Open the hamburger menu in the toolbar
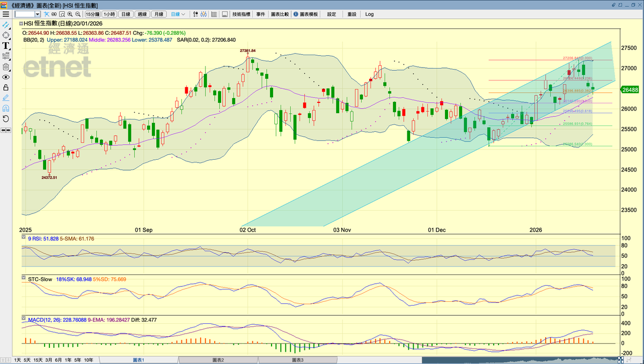Screen dimensions: 644x364 point(6,14)
